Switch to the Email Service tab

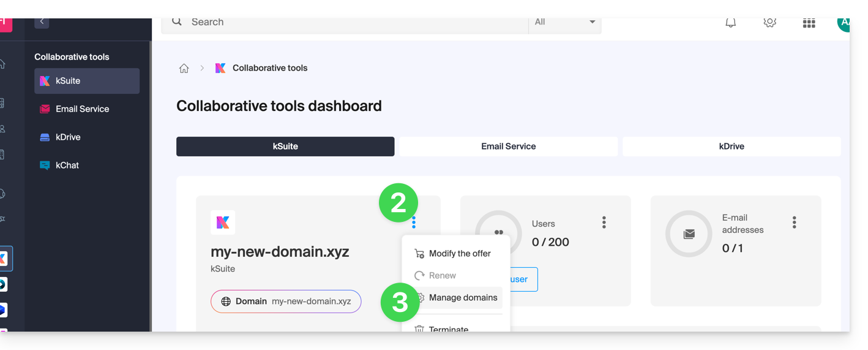click(x=508, y=146)
